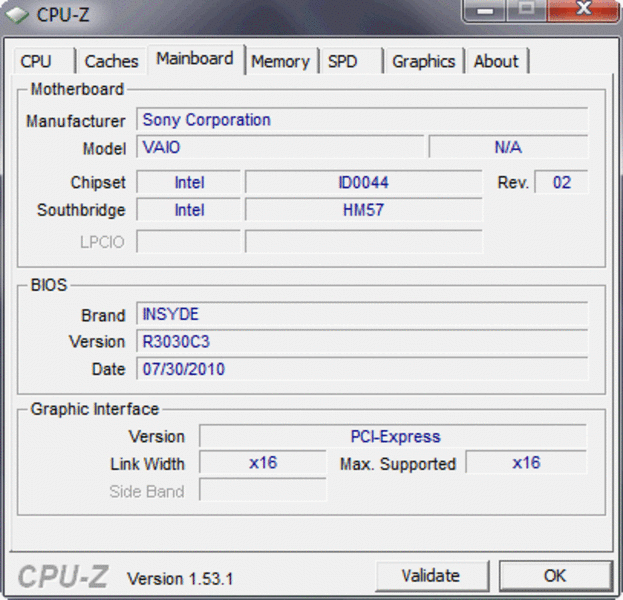Click the 07/30/2010 BIOS date field

click(362, 369)
